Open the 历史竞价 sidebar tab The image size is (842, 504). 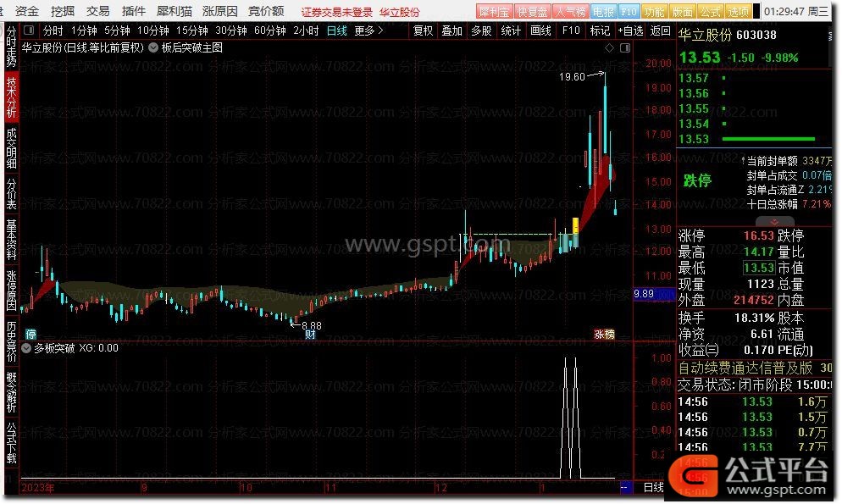point(11,341)
